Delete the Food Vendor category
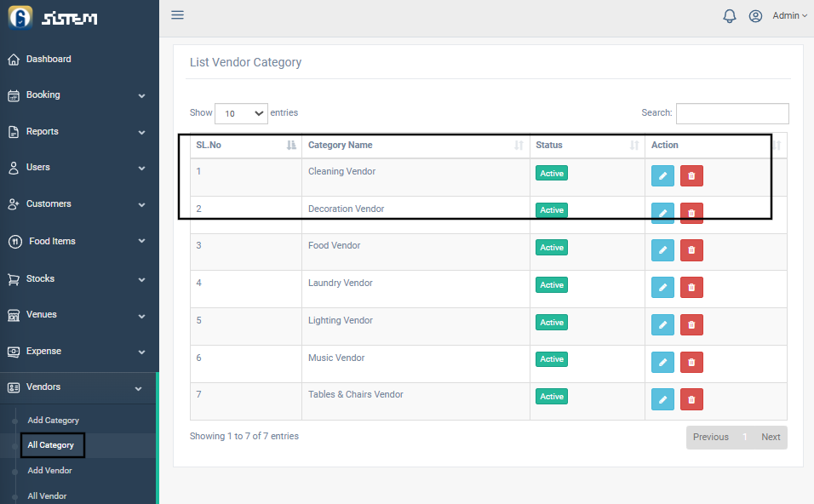The image size is (814, 504). (x=691, y=249)
